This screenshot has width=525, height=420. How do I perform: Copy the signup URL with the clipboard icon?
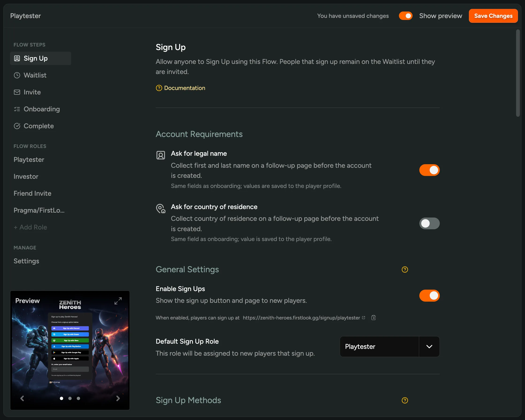coord(374,318)
